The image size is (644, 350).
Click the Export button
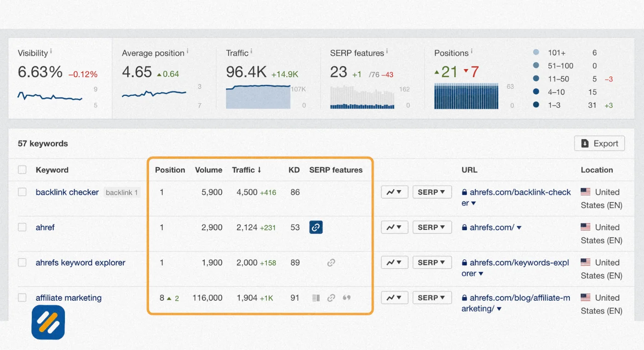599,143
